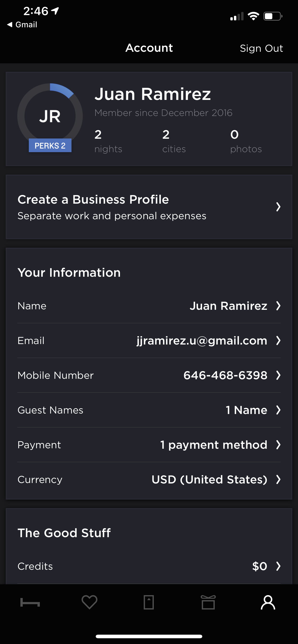Open the gift box deals tab
Viewport: 298px width, 644px height.
[x=208, y=602]
